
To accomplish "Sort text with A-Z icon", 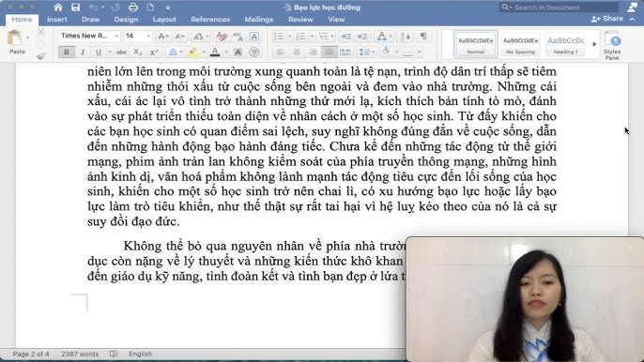I will pos(405,37).
